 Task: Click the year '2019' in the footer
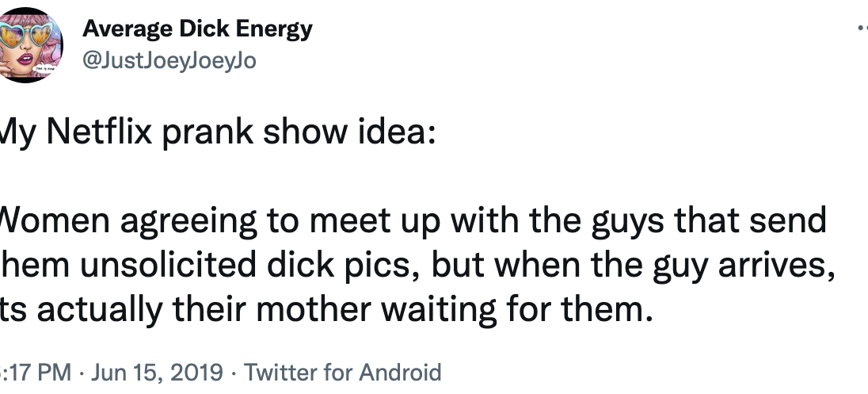pyautogui.click(x=195, y=372)
